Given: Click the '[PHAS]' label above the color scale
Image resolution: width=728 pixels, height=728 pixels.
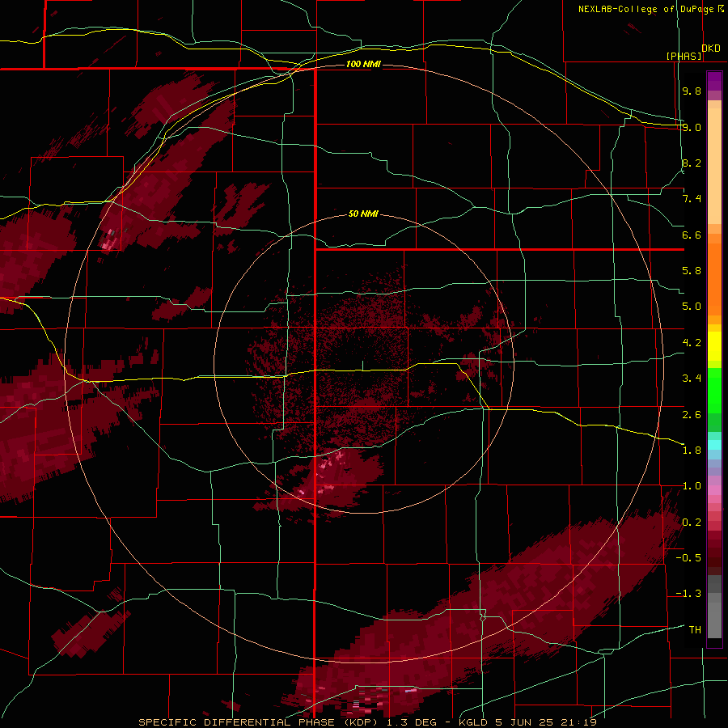Looking at the screenshot, I should click(684, 56).
